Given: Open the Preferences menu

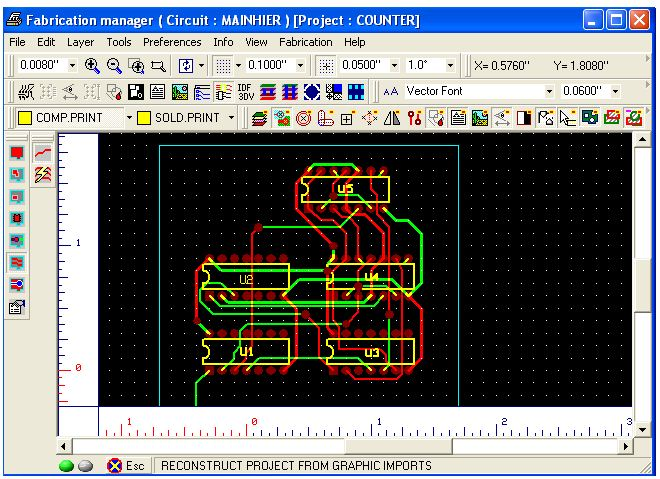Looking at the screenshot, I should (x=172, y=42).
